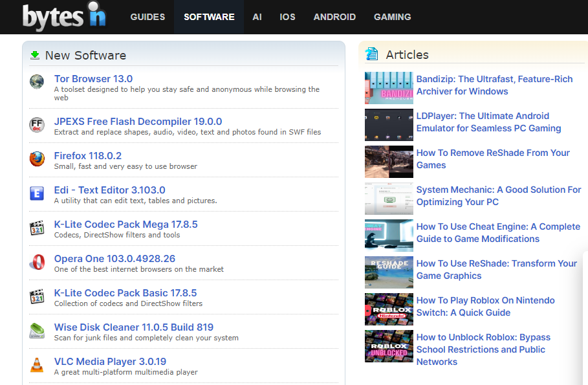Viewport: 588px width, 385px height.
Task: Click 'Small, fast and very easy' description
Action: (125, 166)
